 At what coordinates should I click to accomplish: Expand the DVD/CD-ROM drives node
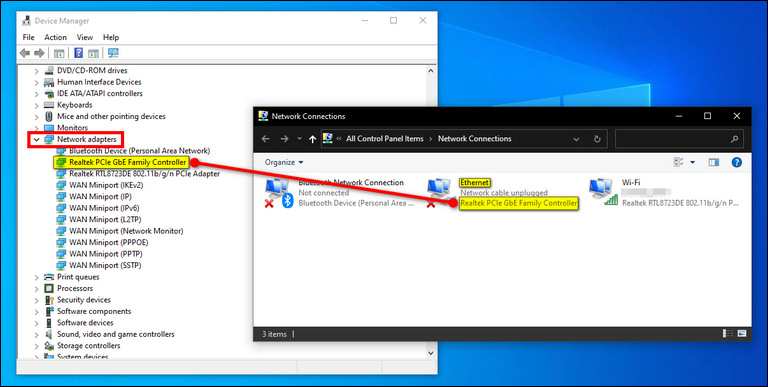36,71
